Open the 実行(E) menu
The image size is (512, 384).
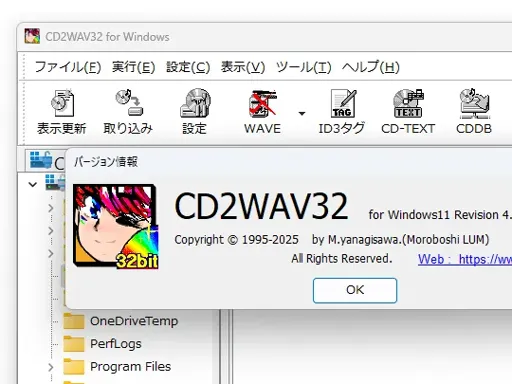[x=134, y=67]
